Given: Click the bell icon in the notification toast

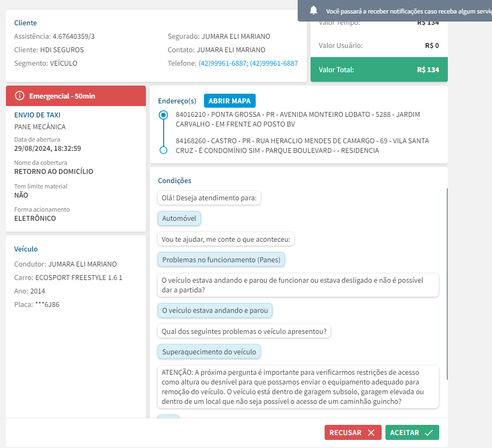Looking at the screenshot, I should click(314, 10).
